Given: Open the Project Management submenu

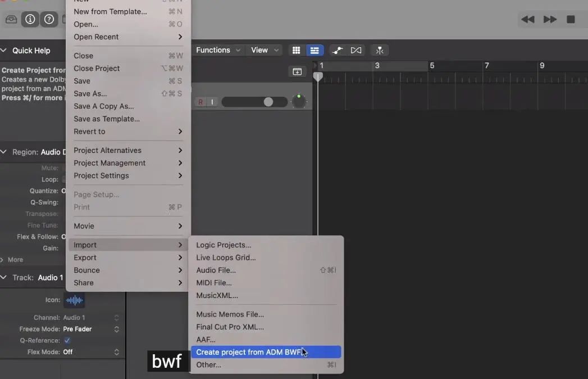Looking at the screenshot, I should click(x=128, y=163).
